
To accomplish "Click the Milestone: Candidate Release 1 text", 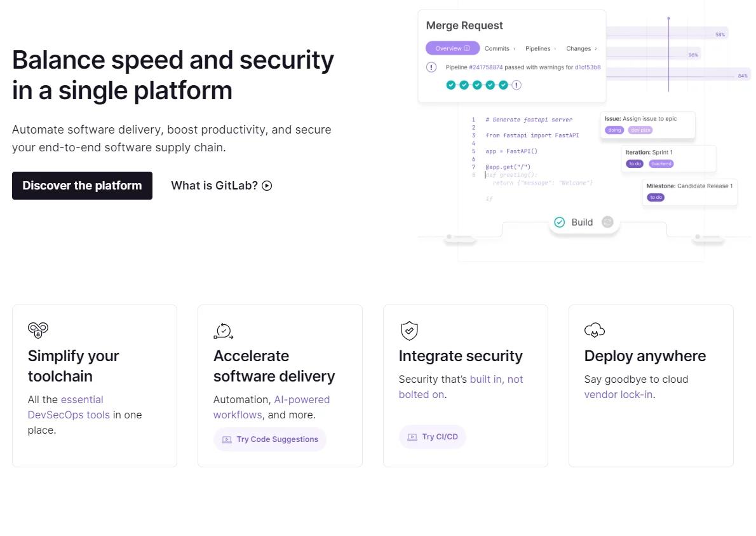I will (x=689, y=186).
